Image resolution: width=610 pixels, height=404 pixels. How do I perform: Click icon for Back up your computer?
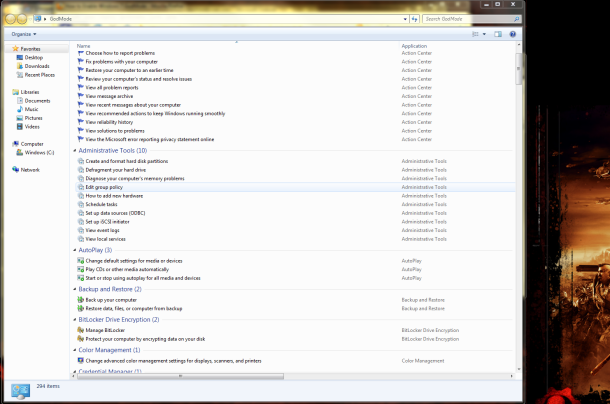tap(81, 300)
